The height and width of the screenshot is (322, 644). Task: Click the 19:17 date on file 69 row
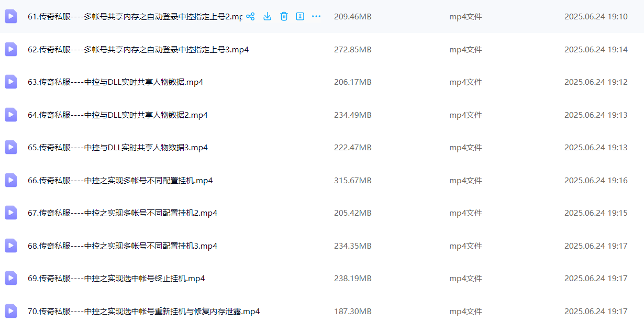click(596, 279)
